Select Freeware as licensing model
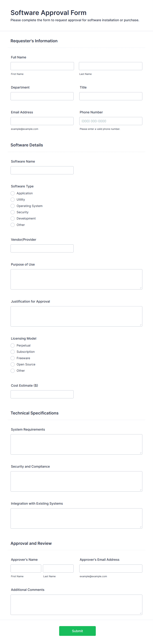Viewport: 153px width, 644px height. click(x=13, y=358)
